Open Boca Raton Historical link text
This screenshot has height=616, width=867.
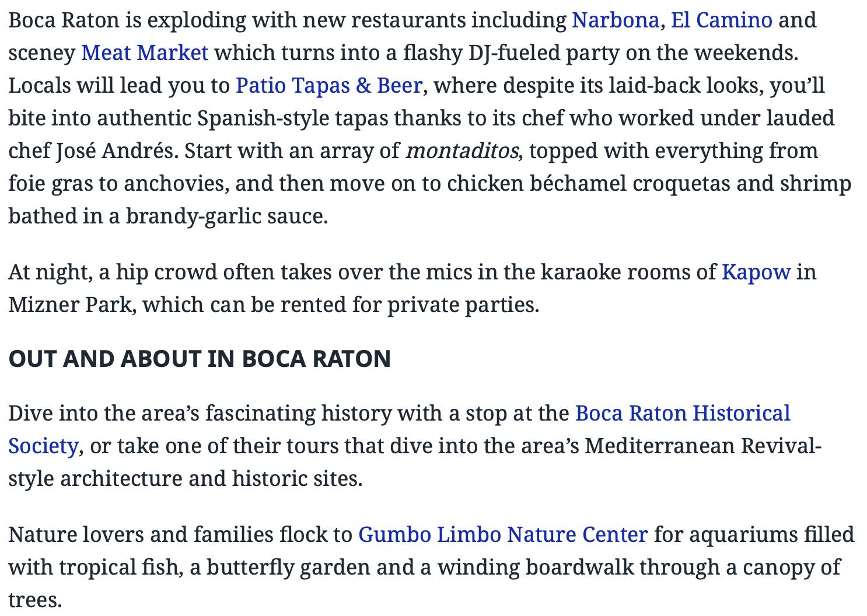683,414
